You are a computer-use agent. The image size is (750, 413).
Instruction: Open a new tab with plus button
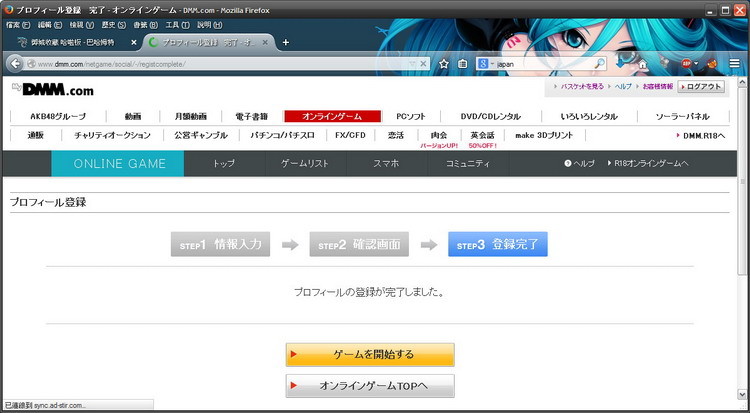tap(286, 42)
